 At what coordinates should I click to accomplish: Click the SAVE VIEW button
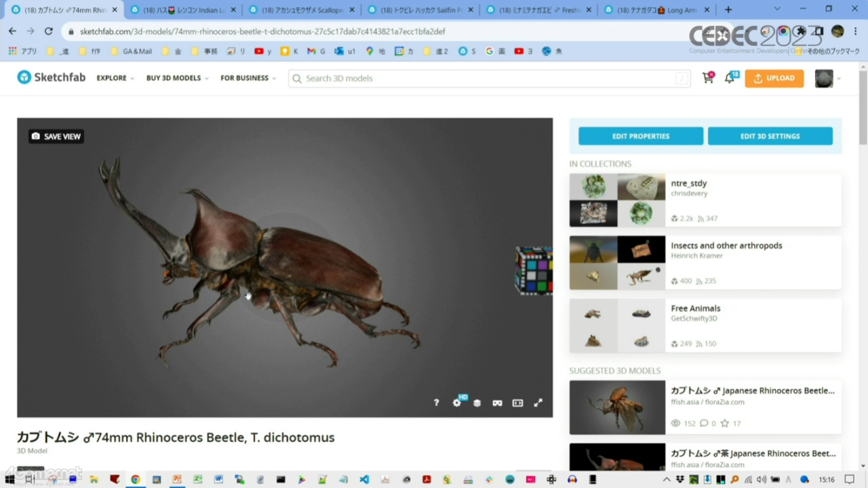[x=56, y=136]
